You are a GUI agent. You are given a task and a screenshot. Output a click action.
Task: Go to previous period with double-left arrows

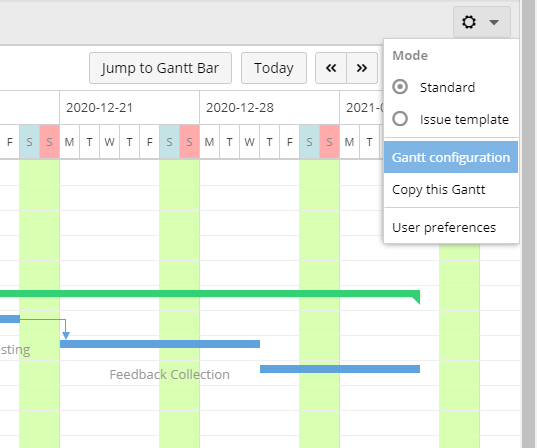[331, 68]
